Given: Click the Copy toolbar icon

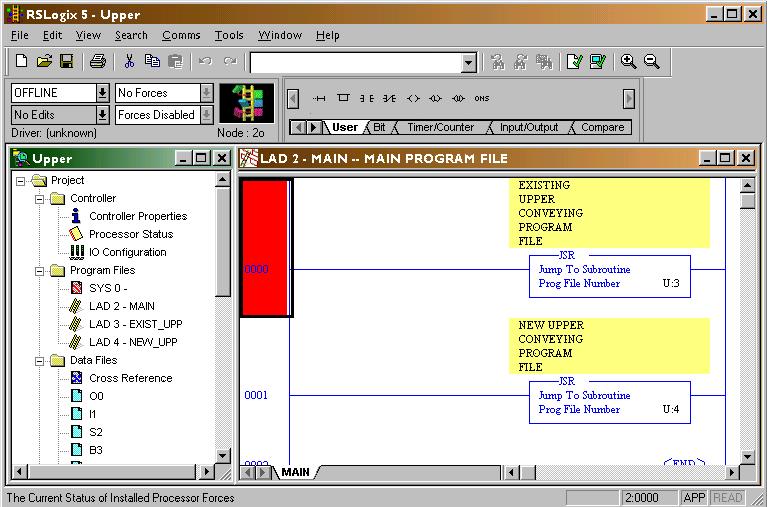Looking at the screenshot, I should pos(152,61).
